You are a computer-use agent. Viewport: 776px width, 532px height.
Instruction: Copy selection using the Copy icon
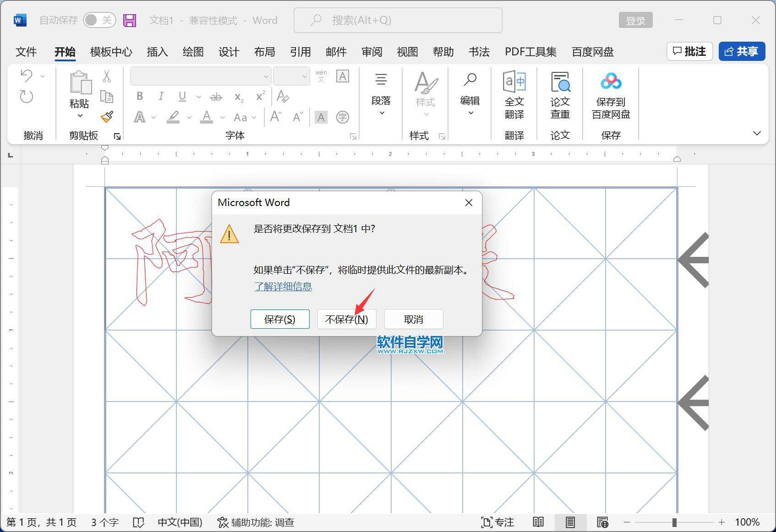tap(107, 97)
